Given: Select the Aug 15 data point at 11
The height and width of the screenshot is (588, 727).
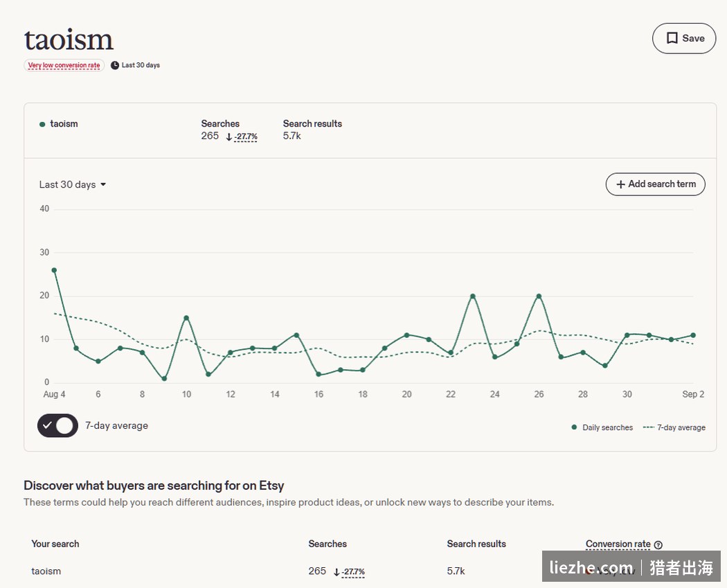Looking at the screenshot, I should (296, 335).
